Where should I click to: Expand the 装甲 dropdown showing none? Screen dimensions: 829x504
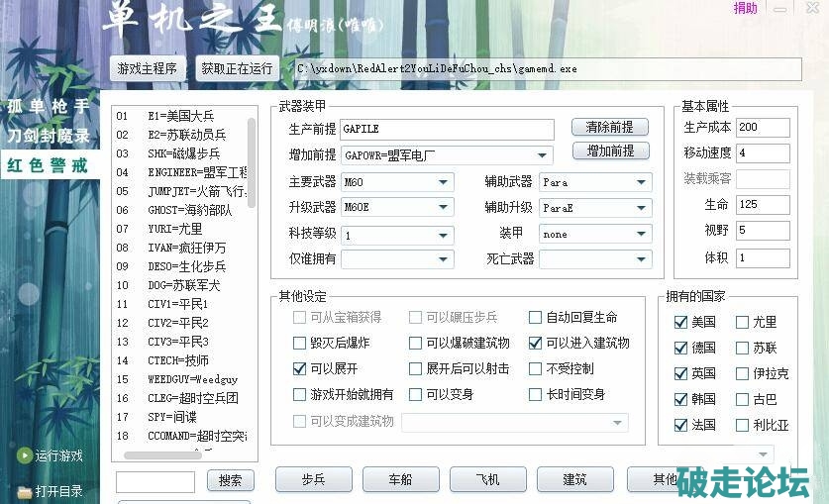[642, 235]
